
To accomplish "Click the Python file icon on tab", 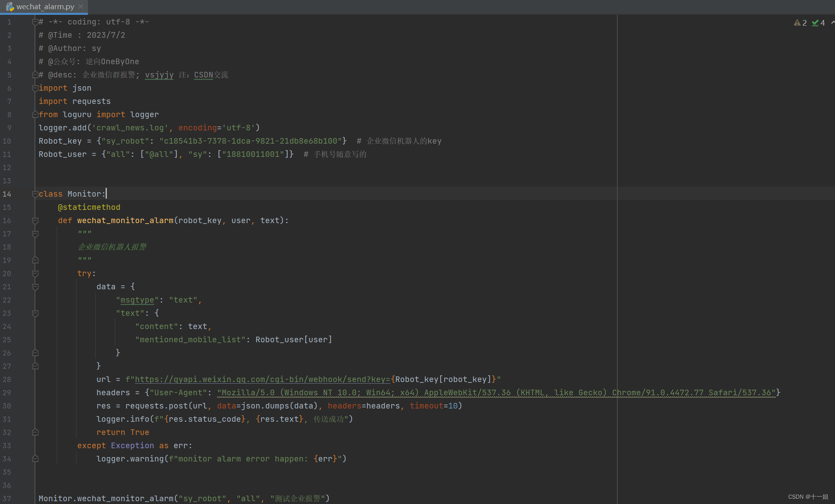I will [x=10, y=7].
